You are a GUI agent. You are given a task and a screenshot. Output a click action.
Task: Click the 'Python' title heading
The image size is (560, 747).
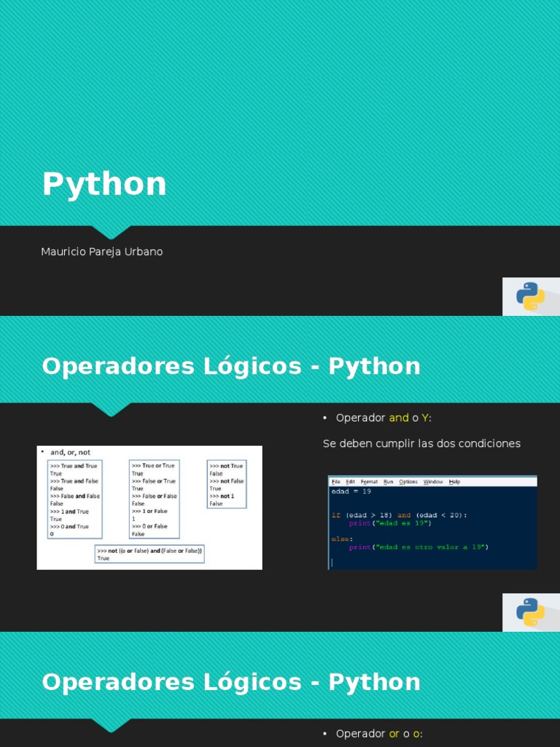coord(104,184)
